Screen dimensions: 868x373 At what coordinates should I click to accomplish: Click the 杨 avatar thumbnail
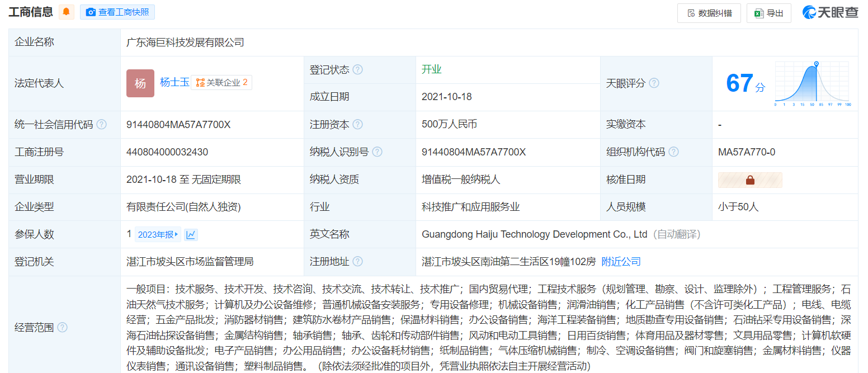click(x=140, y=83)
